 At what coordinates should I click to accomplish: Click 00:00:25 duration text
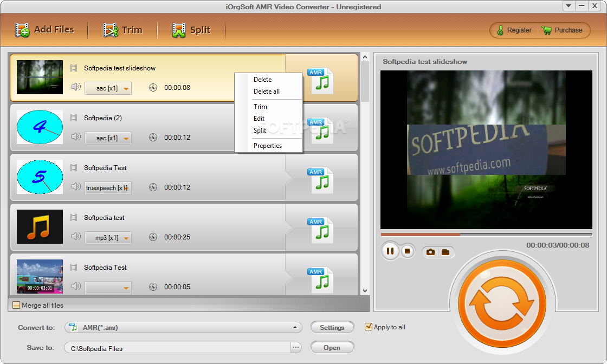point(177,237)
